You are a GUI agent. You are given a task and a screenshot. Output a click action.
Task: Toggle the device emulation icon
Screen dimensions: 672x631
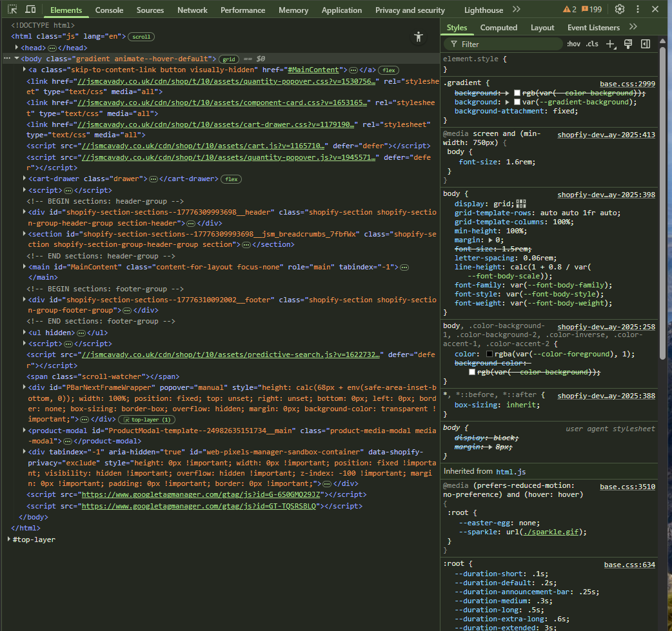pyautogui.click(x=29, y=9)
